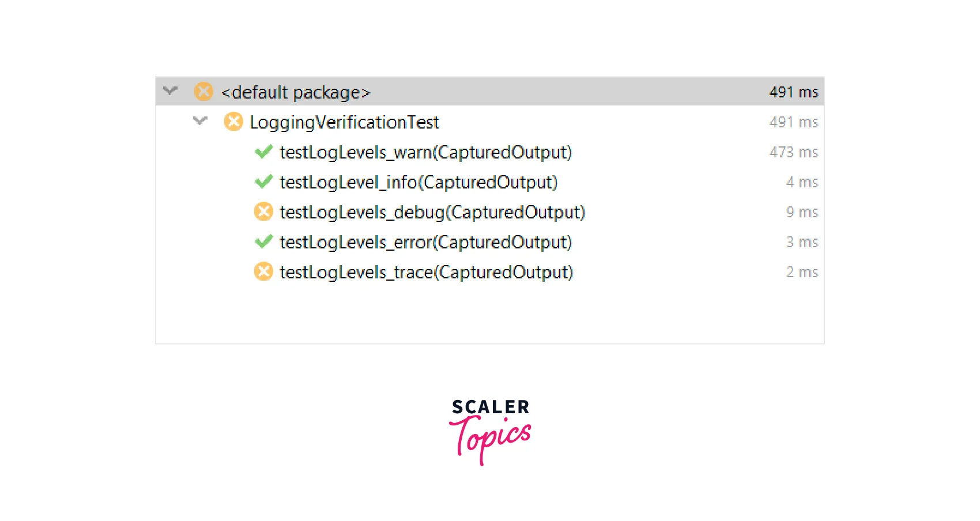Viewport: 980px width, 521px height.
Task: Click green checkmark beside testLogLevel_info
Action: 263,182
